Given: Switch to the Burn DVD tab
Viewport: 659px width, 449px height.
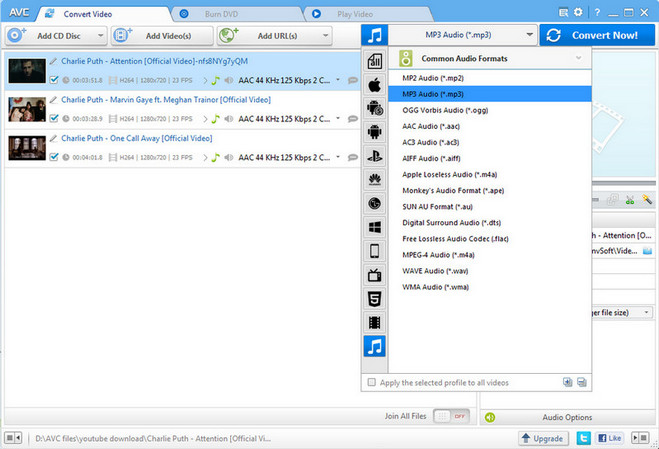Looking at the screenshot, I should point(221,14).
